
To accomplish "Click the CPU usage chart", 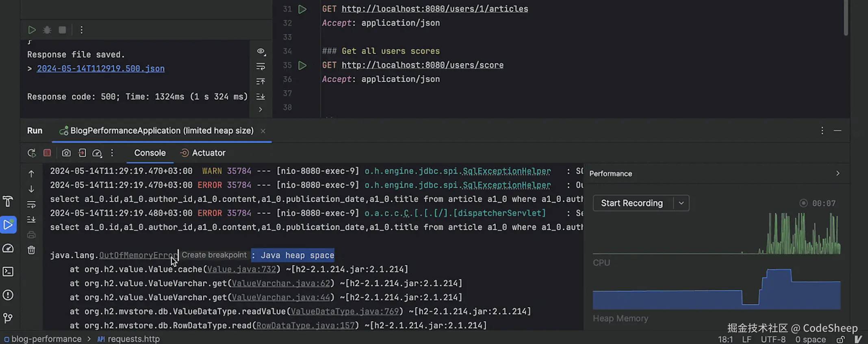I will (x=716, y=233).
